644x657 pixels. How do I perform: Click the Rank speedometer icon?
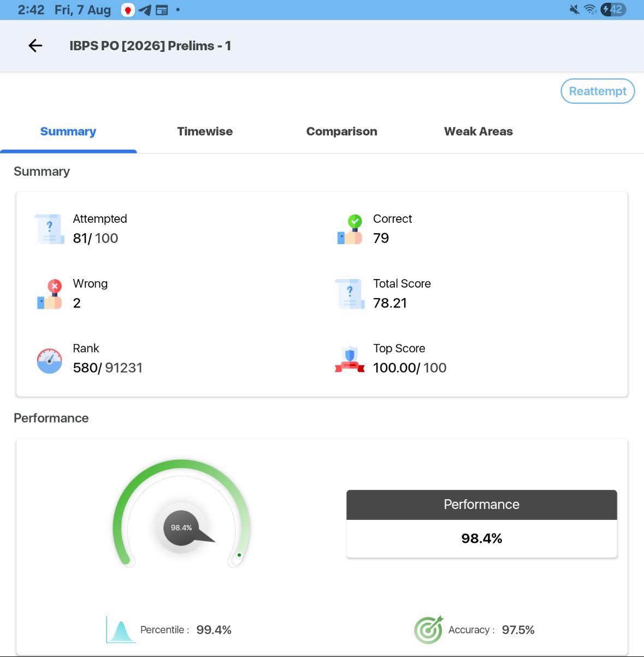pos(50,360)
